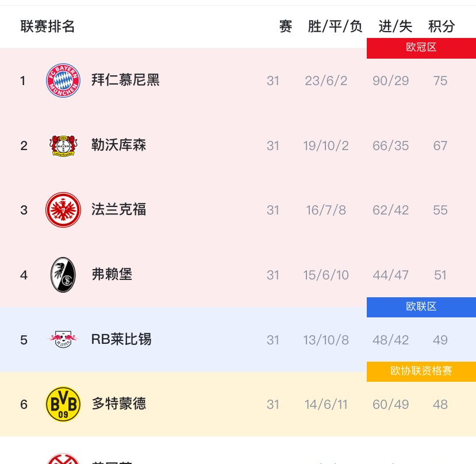This screenshot has height=464, width=476.
Task: Sort by the 进/失 goals column
Action: [395, 26]
